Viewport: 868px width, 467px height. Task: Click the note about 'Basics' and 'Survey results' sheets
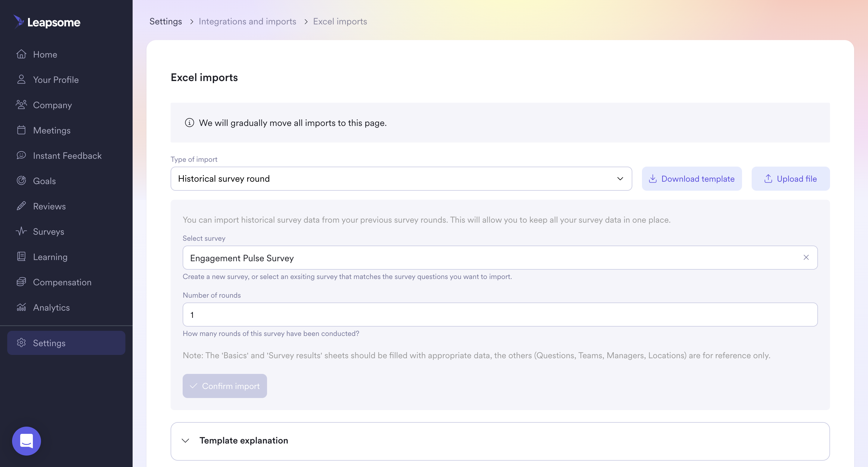pyautogui.click(x=476, y=355)
